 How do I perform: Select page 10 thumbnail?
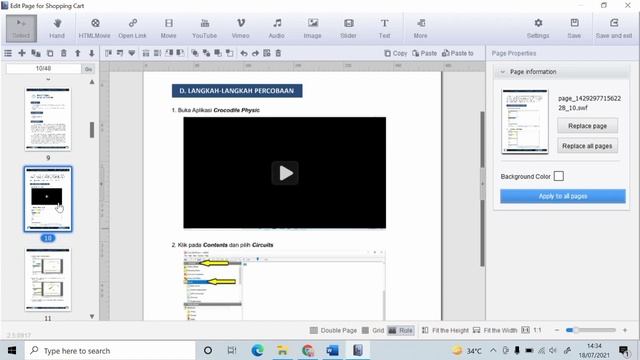coord(48,199)
